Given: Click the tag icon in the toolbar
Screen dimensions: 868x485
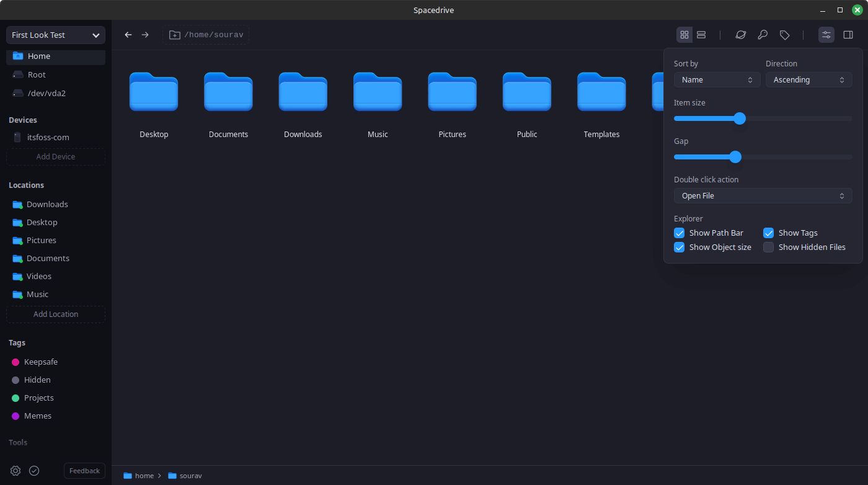Looking at the screenshot, I should coord(784,35).
